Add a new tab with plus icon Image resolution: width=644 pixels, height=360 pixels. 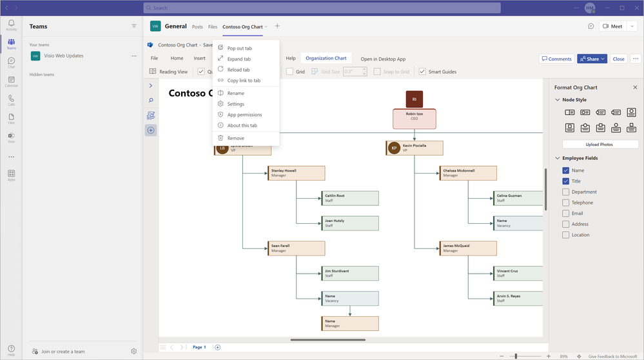(277, 26)
